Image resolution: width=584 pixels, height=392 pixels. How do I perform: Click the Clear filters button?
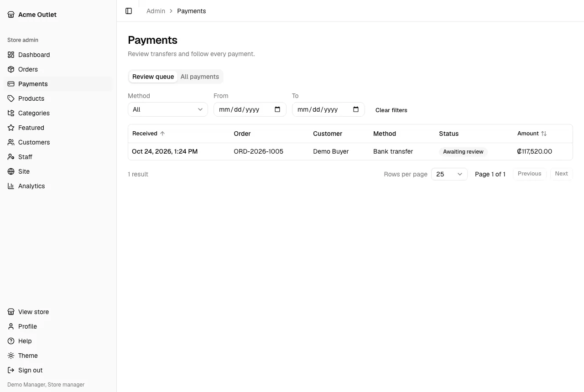click(x=391, y=110)
